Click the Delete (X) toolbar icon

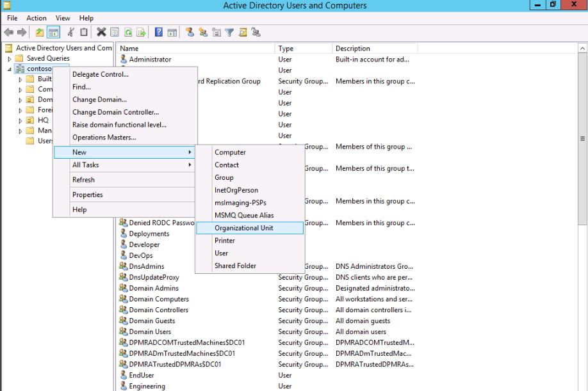click(101, 33)
